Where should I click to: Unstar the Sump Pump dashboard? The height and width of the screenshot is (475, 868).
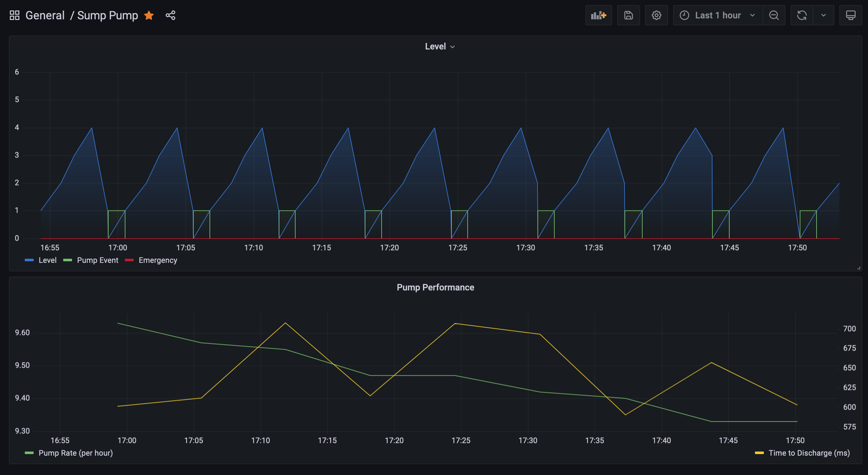(x=149, y=15)
